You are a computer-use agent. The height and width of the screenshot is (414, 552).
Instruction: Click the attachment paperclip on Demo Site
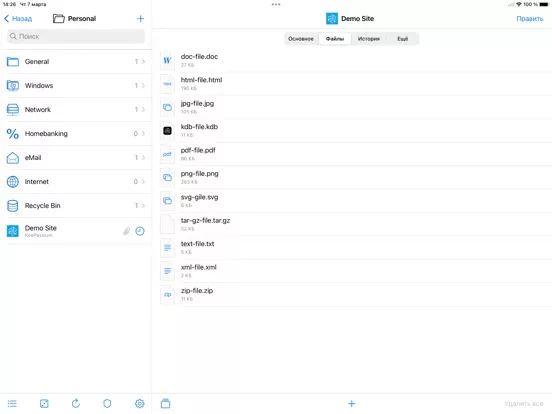[x=126, y=231]
